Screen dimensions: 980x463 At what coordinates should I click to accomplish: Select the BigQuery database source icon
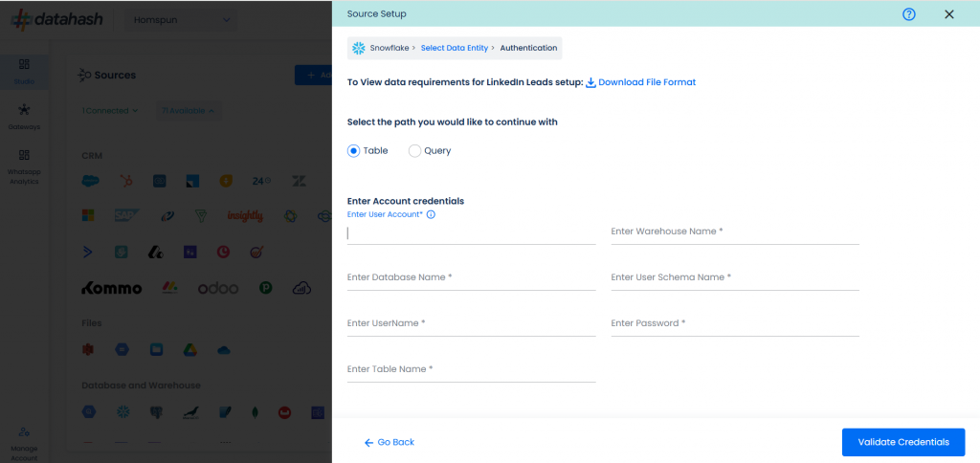coord(89,411)
